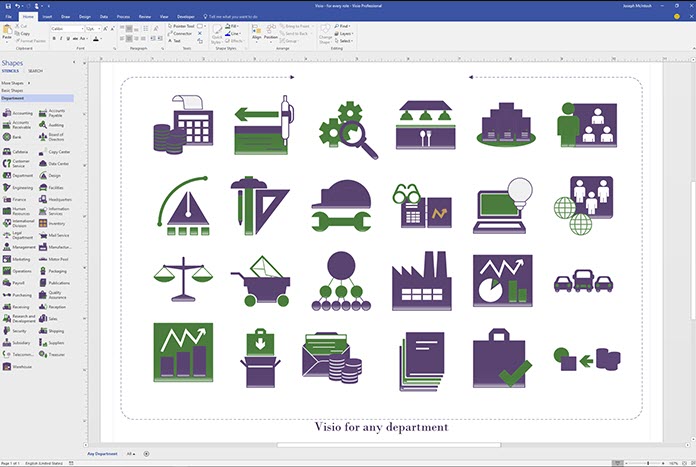Open the Align dropdown in Arrange group
696x467 pixels.
(x=257, y=33)
